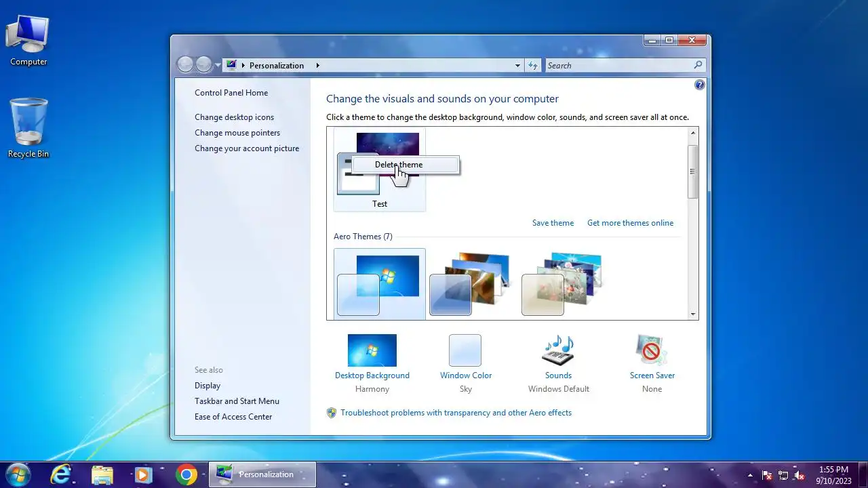Click the Refresh button beside address bar
868x488 pixels.
tap(533, 66)
